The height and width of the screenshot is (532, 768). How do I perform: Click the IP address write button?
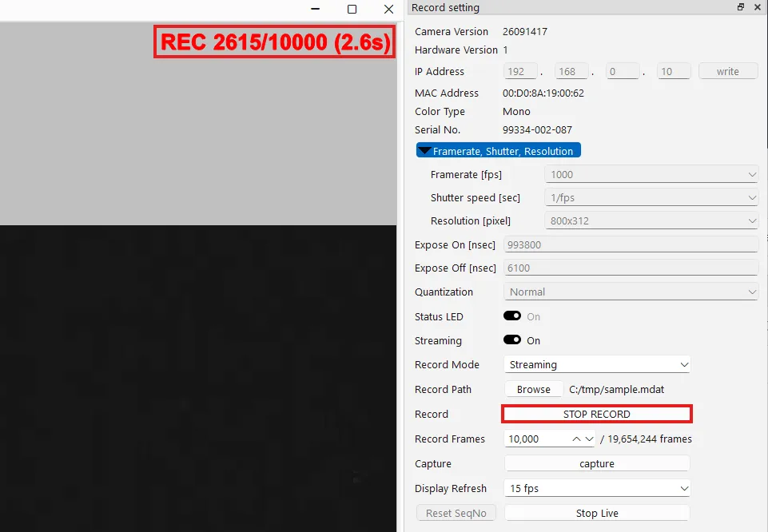[x=728, y=71]
